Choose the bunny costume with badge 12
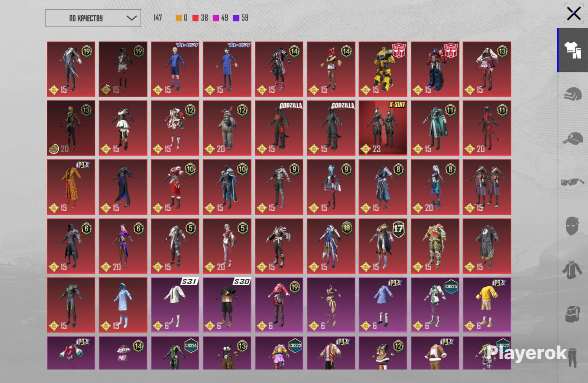The width and height of the screenshot is (588, 383). [227, 128]
